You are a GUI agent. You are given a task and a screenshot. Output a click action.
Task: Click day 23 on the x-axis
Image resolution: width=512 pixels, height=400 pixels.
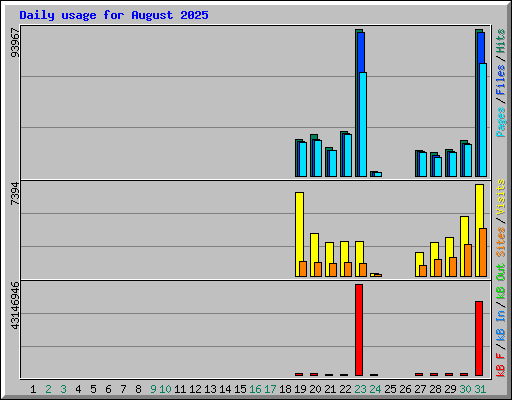[x=360, y=389]
